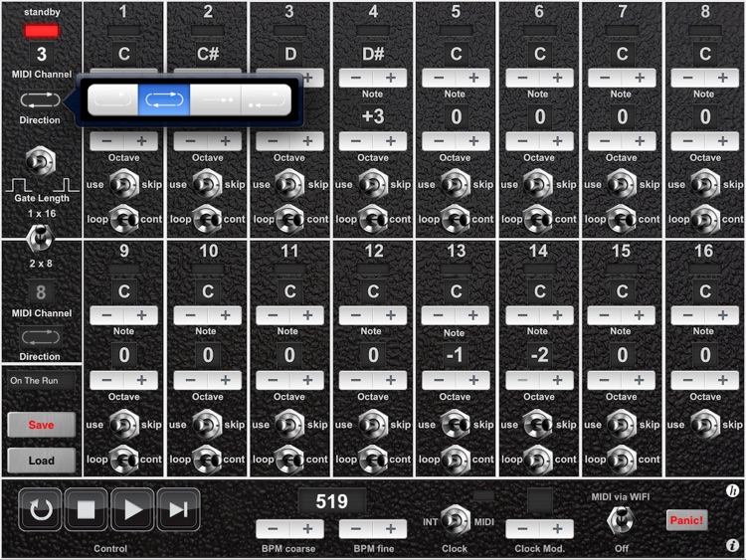Lower step 4 note with minus

tap(355, 78)
